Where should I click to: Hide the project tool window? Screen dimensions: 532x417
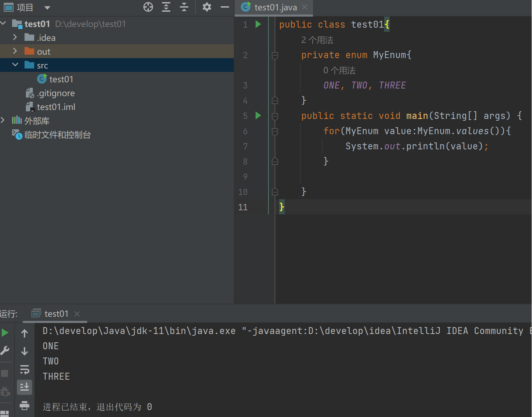[x=225, y=7]
